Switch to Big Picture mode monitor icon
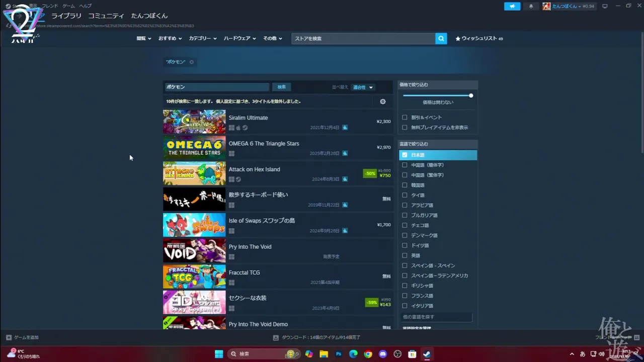The image size is (644, 362). pyautogui.click(x=605, y=6)
